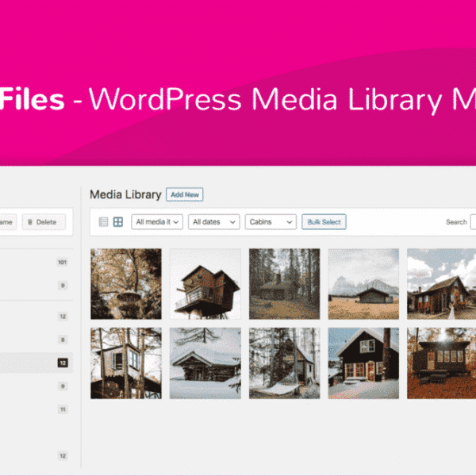Select the low cabin with mountains thumbnail
Image resolution: width=476 pixels, height=476 pixels.
pyautogui.click(x=363, y=284)
